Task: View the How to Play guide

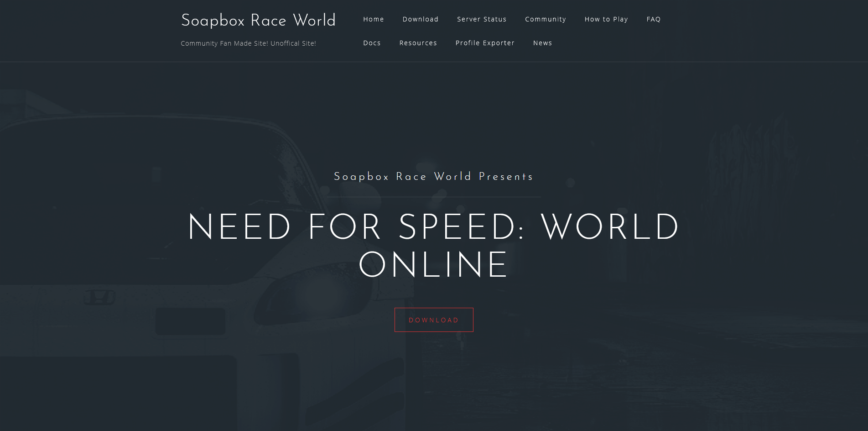Action: (606, 19)
